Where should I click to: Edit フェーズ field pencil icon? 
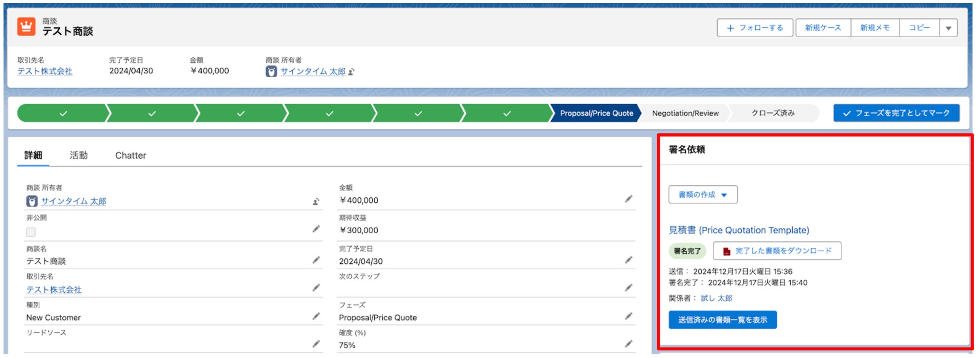click(629, 316)
